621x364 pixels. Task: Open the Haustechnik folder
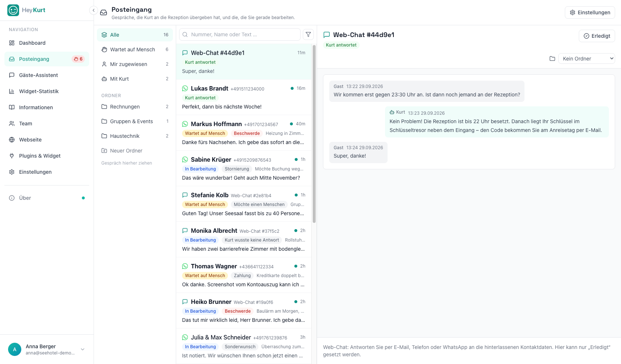135,136
